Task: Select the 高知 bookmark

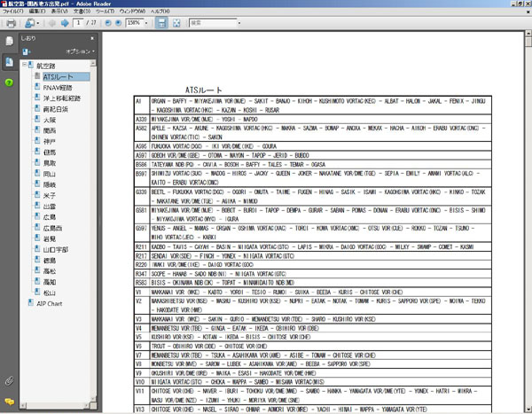Action: 50,282
